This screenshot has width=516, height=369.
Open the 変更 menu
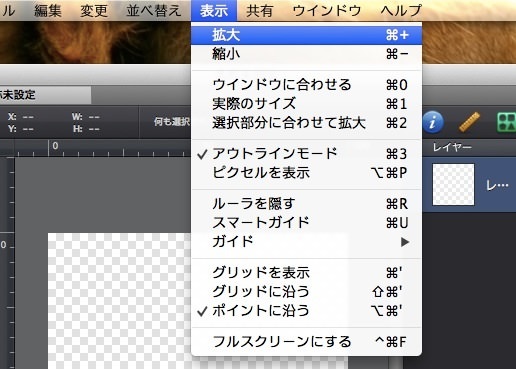tap(94, 11)
